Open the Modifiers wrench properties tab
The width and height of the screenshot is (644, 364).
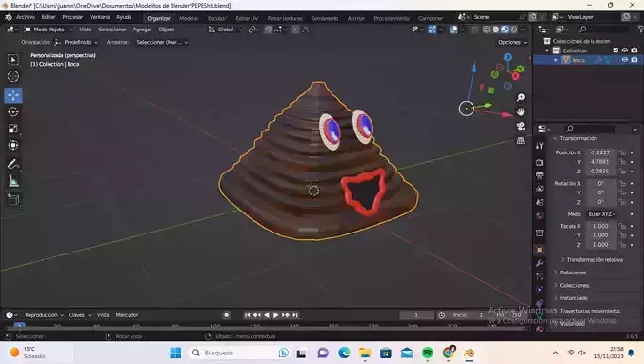(539, 263)
